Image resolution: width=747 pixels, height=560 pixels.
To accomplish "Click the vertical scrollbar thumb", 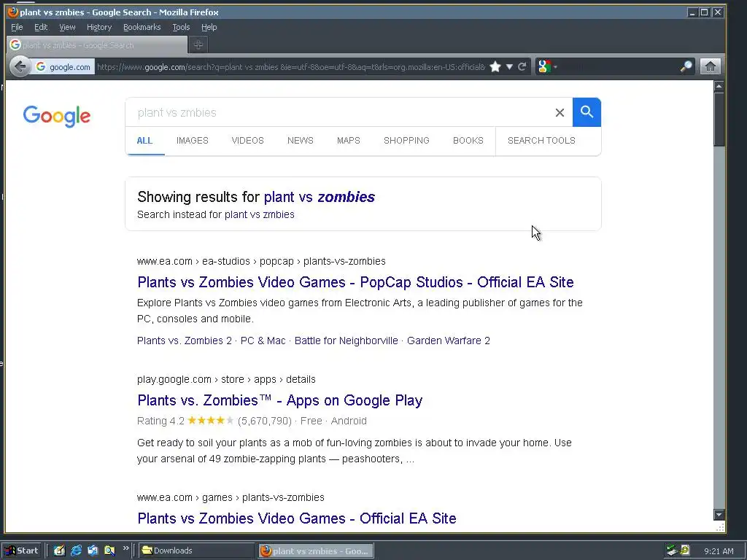I will (x=719, y=119).
